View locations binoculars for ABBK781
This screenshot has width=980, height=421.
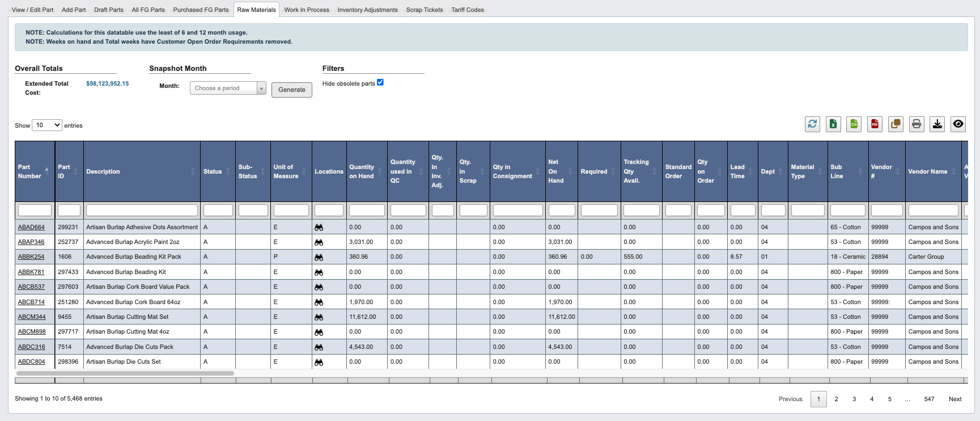(319, 272)
